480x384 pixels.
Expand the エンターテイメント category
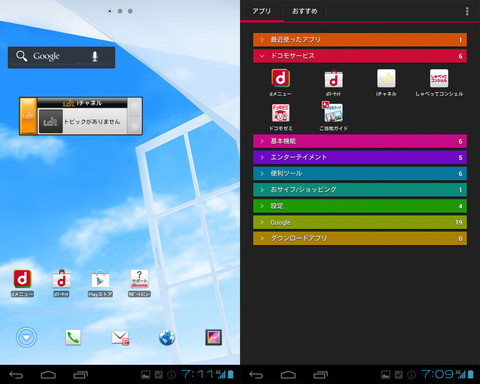coord(360,157)
